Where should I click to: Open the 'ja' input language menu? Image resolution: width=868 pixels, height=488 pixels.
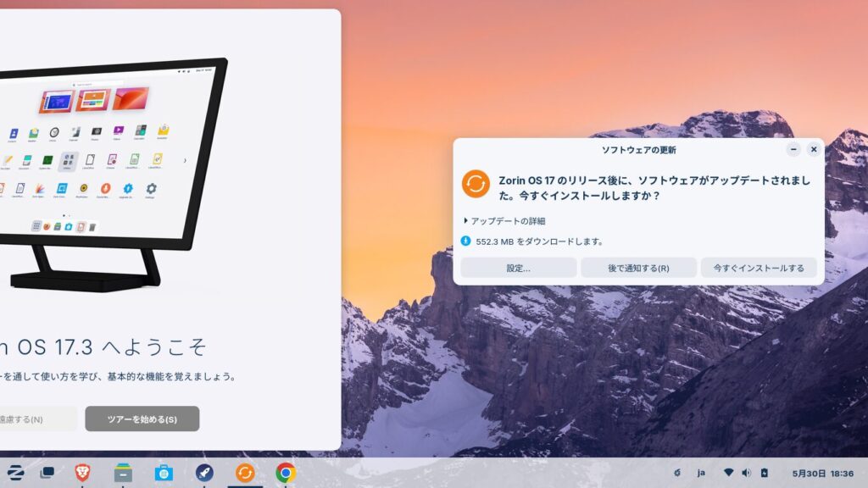pyautogui.click(x=701, y=473)
